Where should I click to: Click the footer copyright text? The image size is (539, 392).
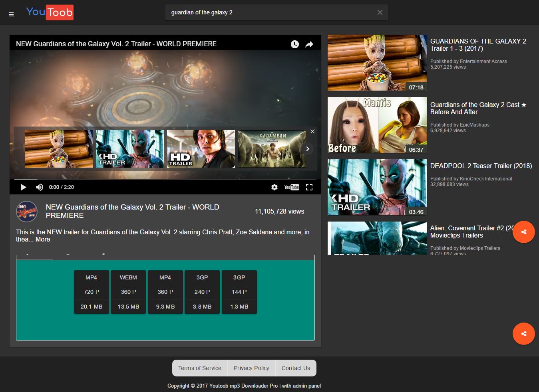pos(244,386)
